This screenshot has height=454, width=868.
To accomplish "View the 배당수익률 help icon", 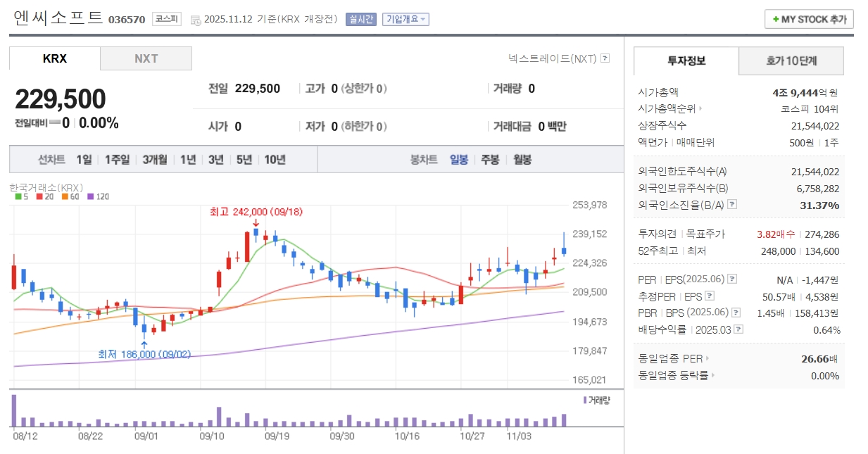I will (x=738, y=329).
